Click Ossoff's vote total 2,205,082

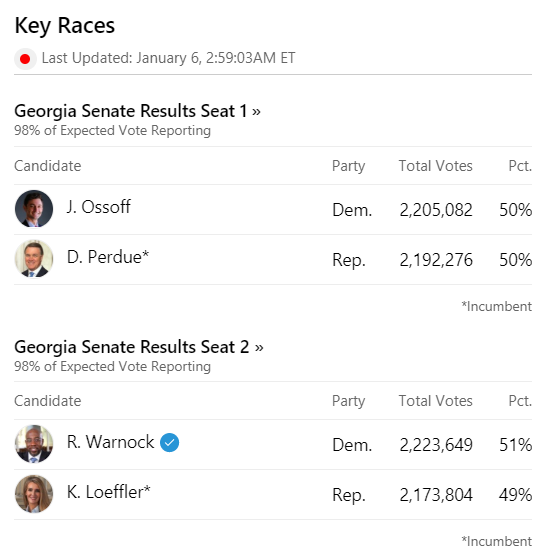pos(436,210)
